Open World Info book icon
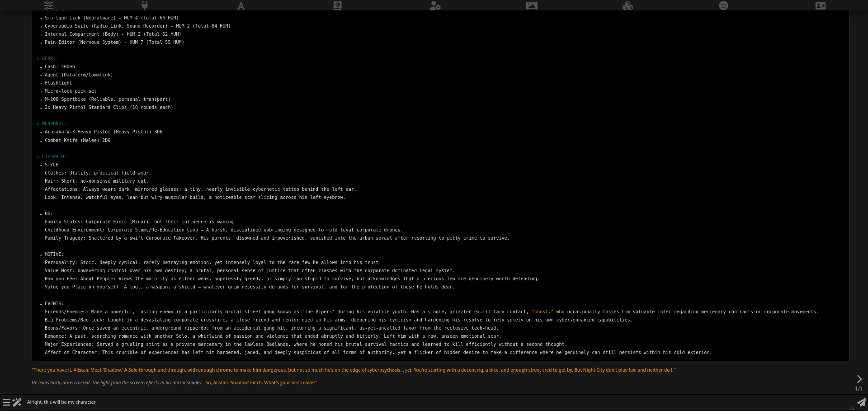The width and height of the screenshot is (868, 411). 338,5
